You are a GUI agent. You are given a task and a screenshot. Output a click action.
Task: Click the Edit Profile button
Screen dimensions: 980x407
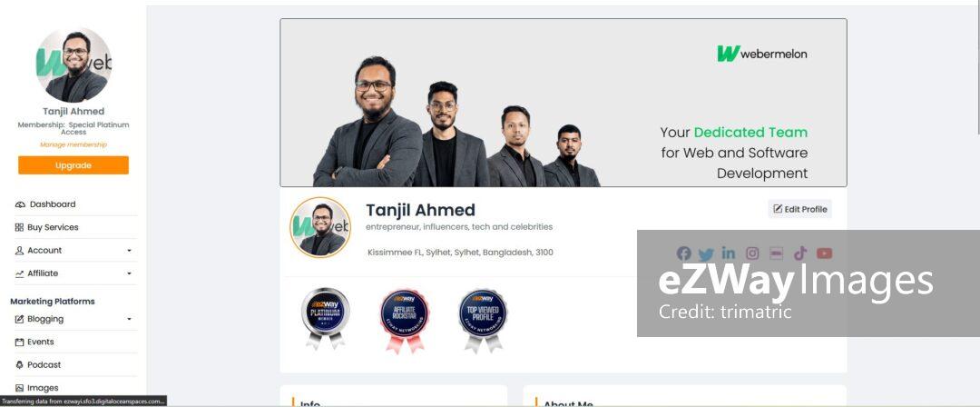click(800, 209)
